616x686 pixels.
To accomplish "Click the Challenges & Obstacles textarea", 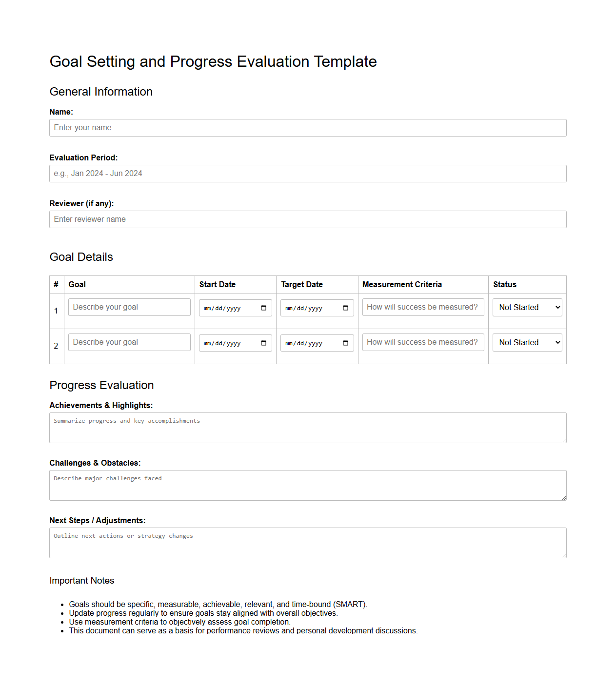I will pyautogui.click(x=307, y=485).
